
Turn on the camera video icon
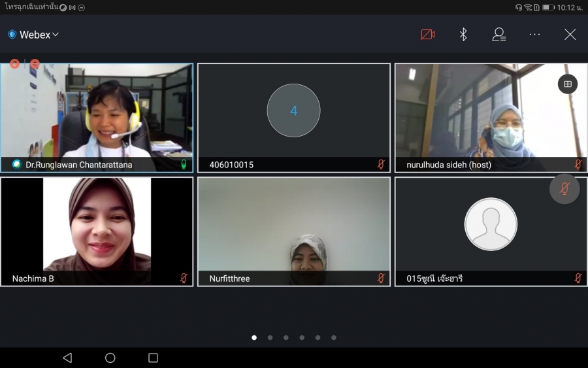(428, 35)
